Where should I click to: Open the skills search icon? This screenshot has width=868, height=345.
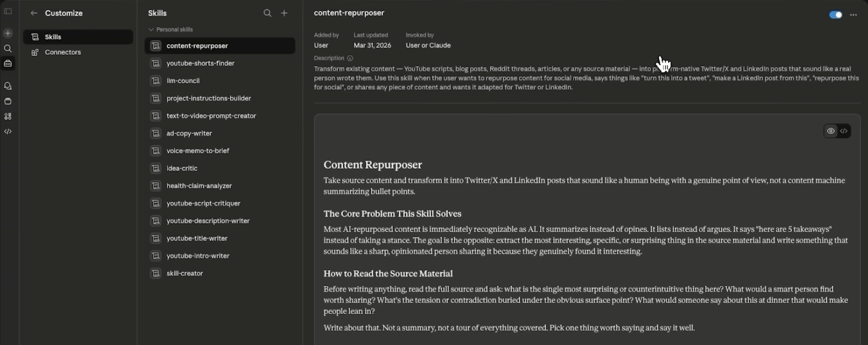click(267, 13)
